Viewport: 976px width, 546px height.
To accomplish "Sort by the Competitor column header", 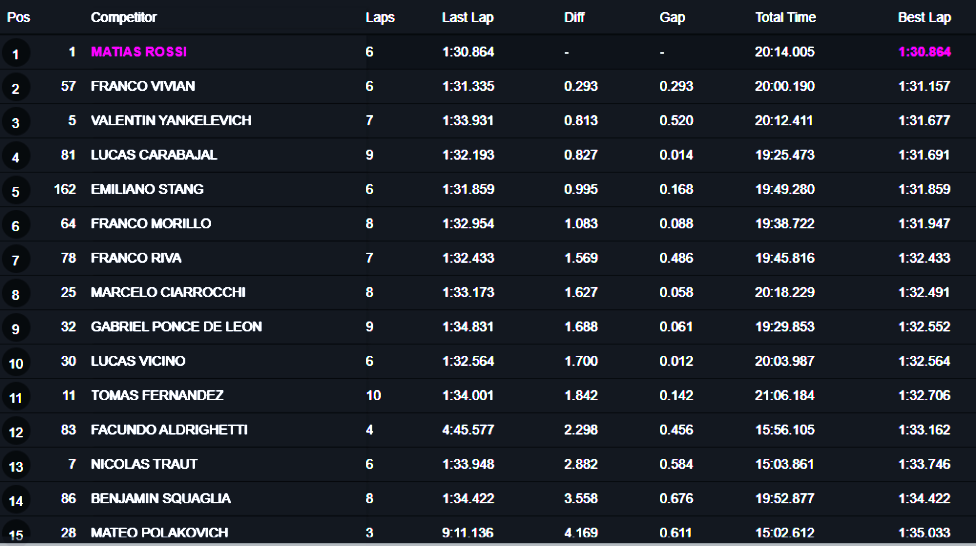I will coord(124,17).
